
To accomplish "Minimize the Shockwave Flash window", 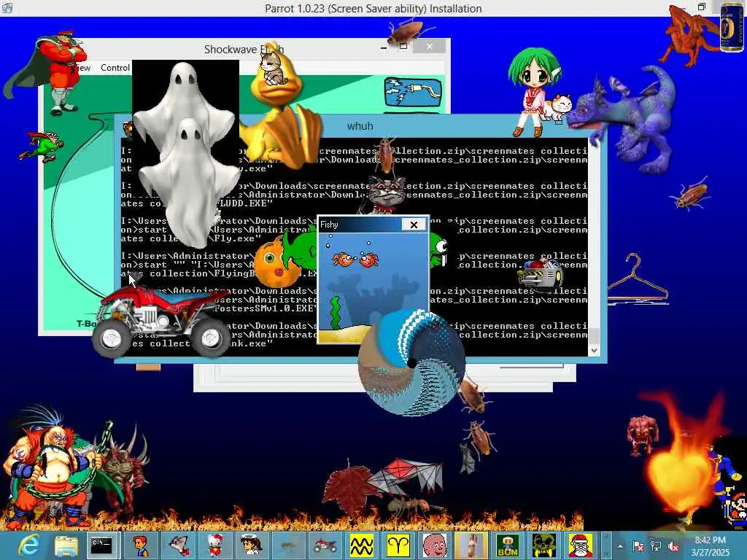I will (x=384, y=47).
